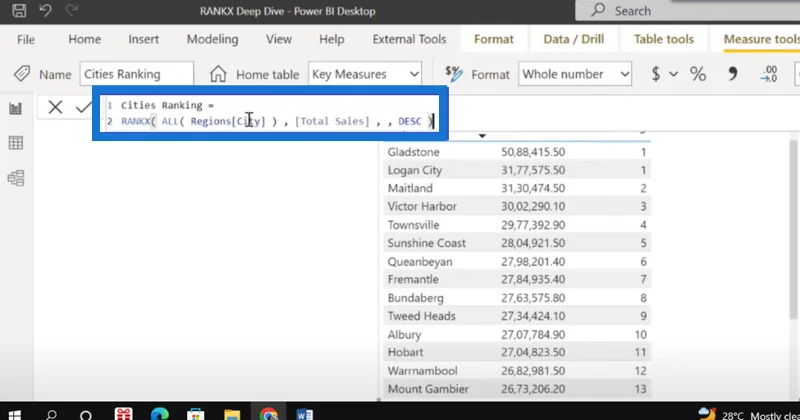Click the measure Name input field
This screenshot has width=800, height=420.
(x=137, y=74)
